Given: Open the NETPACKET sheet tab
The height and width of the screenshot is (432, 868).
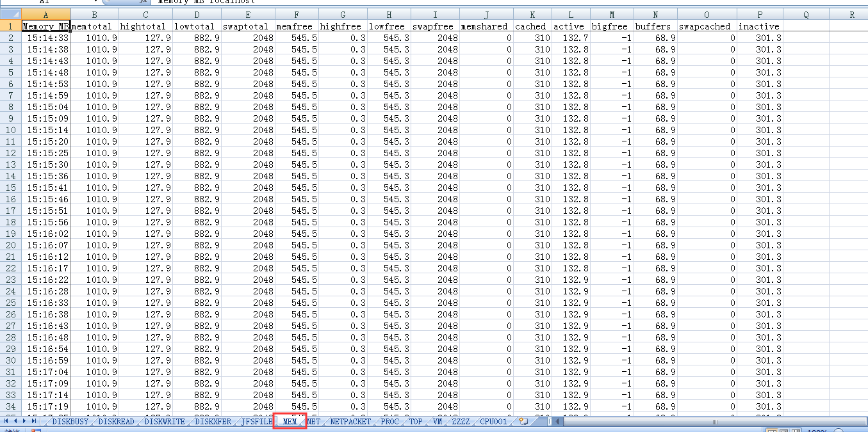Looking at the screenshot, I should [350, 422].
